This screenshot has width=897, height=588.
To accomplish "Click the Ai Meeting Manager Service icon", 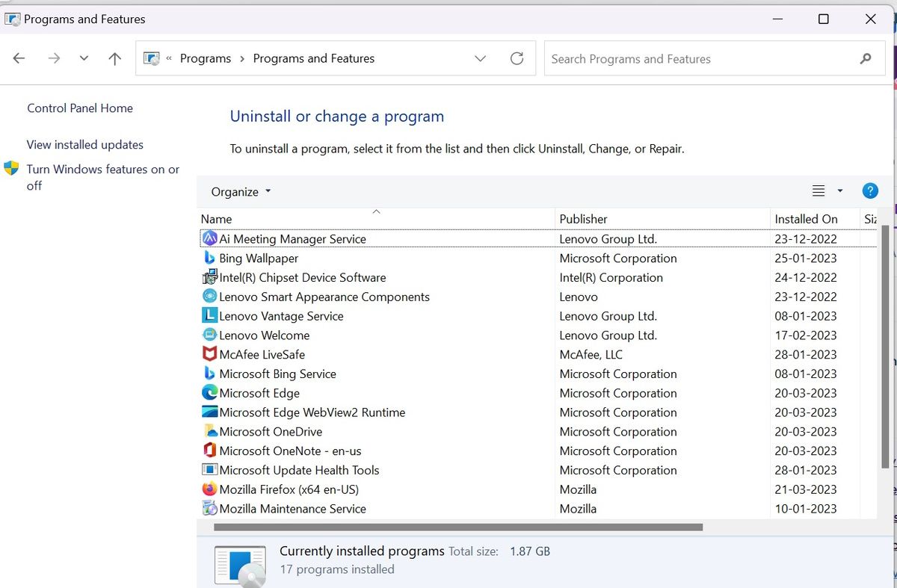I will pos(210,239).
